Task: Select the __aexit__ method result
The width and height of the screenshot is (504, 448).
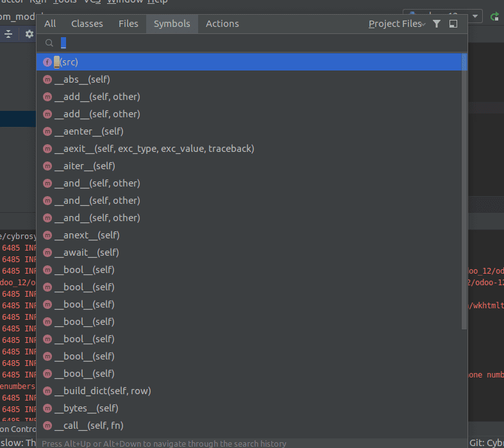Action: click(x=249, y=149)
